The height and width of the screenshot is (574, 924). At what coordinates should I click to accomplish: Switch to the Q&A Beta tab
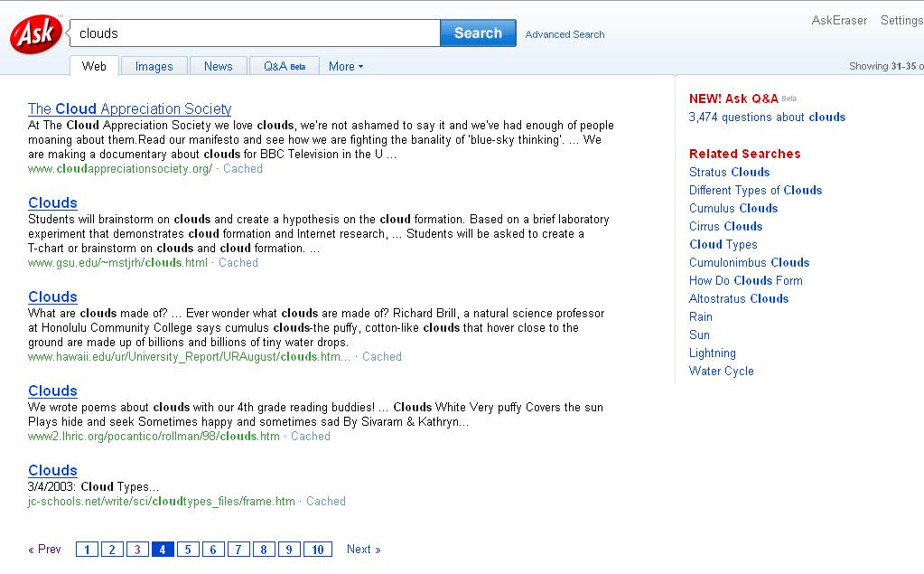point(284,66)
